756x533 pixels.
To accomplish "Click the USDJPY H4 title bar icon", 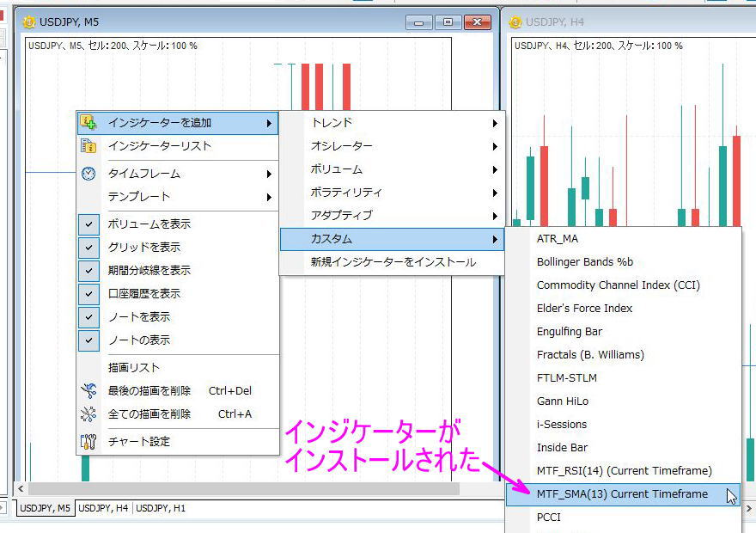I will [x=516, y=21].
